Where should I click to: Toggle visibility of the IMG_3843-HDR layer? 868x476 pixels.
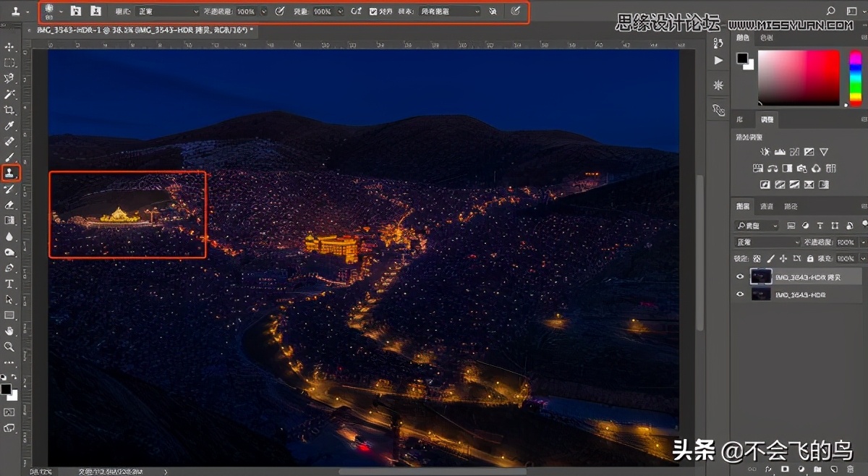740,294
